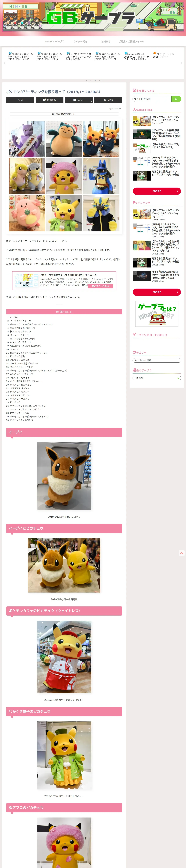Open the What's ゲーブラ menu item
The height and width of the screenshot is (868, 186).
click(x=55, y=41)
